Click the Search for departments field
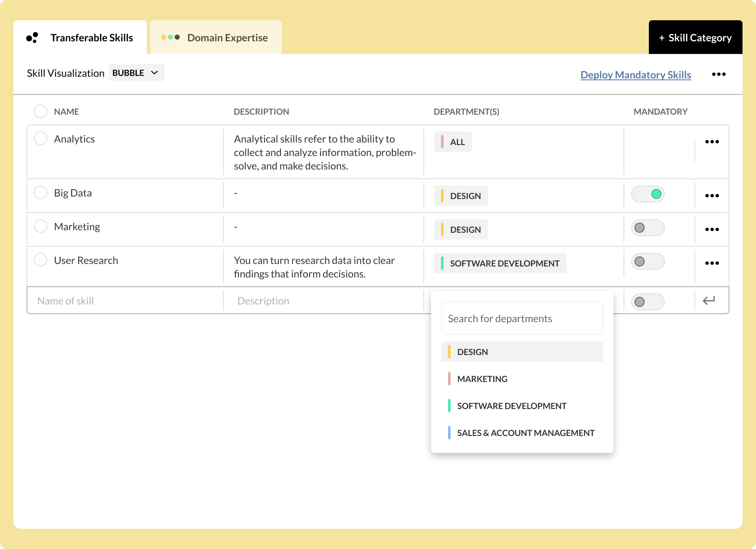Viewport: 756px width, 549px height. pyautogui.click(x=522, y=318)
